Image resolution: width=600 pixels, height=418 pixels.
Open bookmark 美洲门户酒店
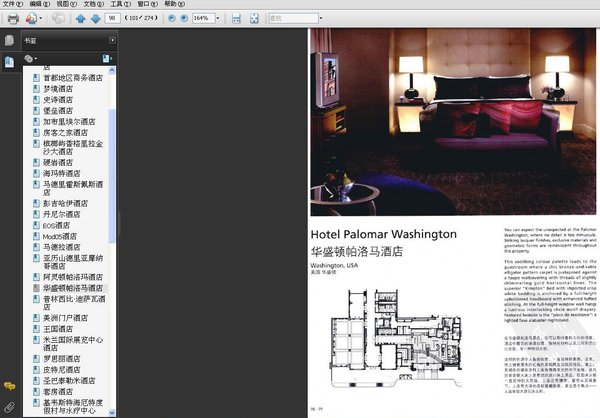65,318
